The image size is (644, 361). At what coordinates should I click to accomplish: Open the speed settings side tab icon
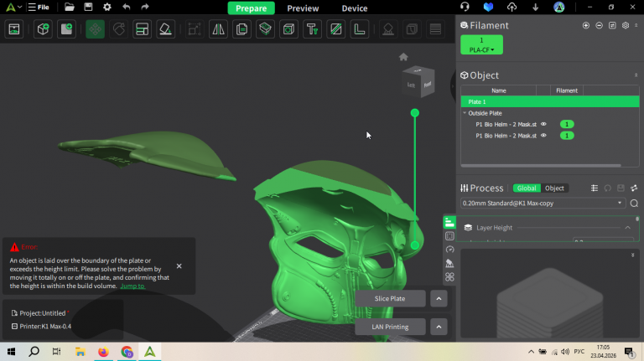[x=449, y=250]
